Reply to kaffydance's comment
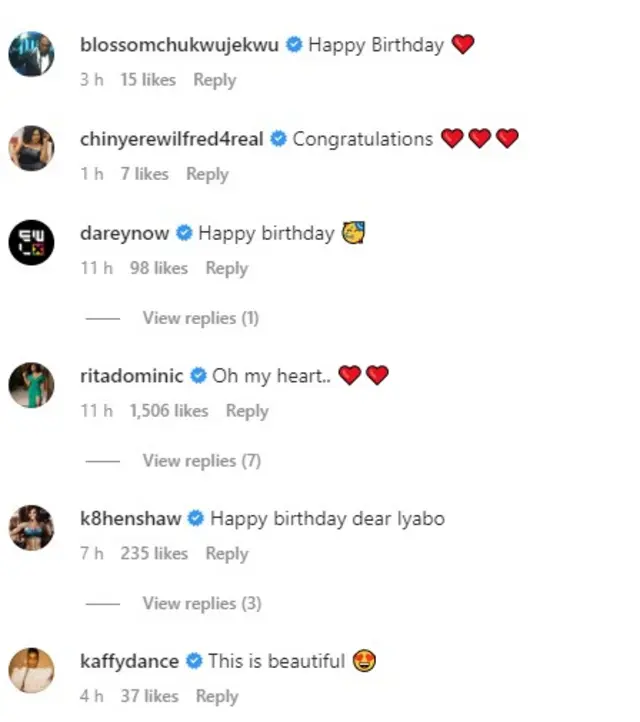640x722 pixels. click(216, 696)
